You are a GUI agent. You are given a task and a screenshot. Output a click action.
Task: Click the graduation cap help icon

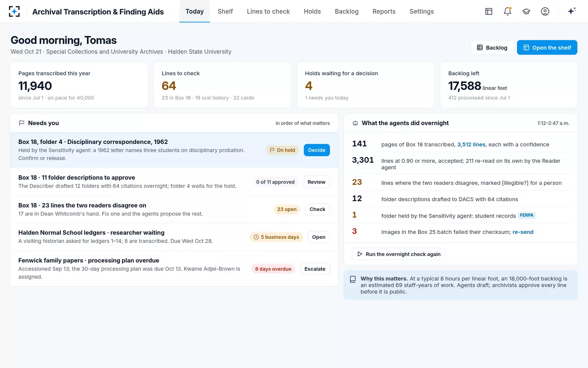[x=526, y=11]
